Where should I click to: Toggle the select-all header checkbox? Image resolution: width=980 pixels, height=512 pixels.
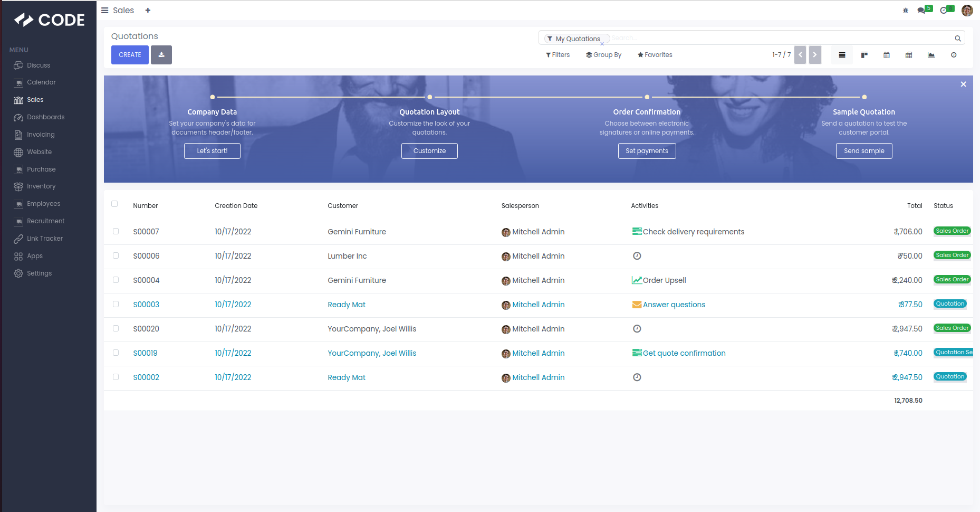[114, 204]
